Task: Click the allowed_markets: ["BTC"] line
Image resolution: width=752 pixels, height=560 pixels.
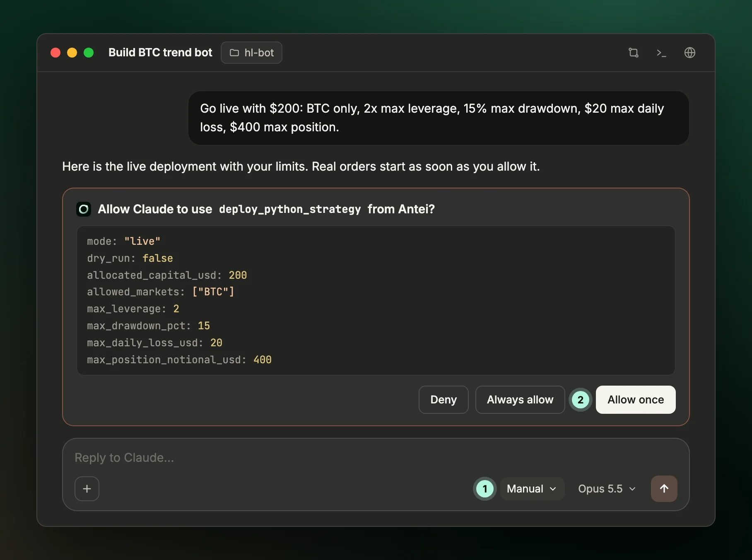Action: [x=161, y=292]
